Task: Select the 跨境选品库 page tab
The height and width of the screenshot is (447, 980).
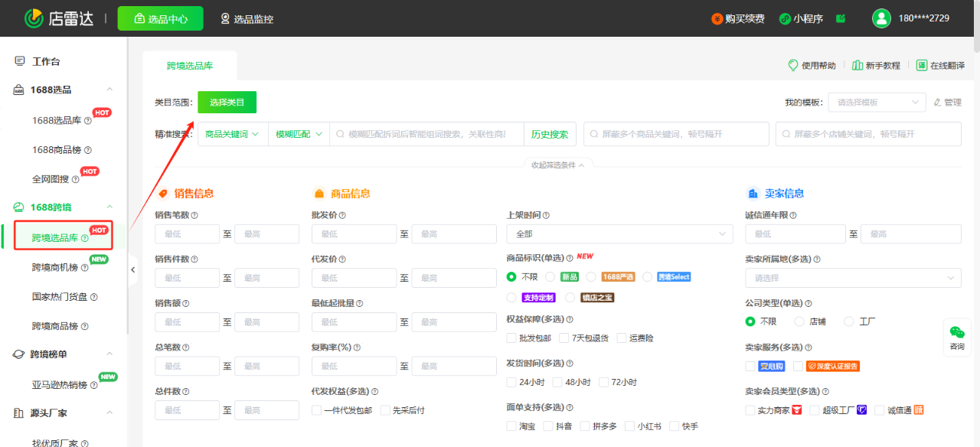Action: (x=190, y=66)
